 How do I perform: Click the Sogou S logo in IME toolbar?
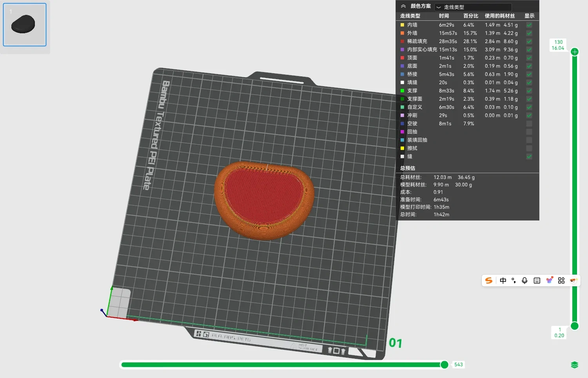(x=489, y=280)
